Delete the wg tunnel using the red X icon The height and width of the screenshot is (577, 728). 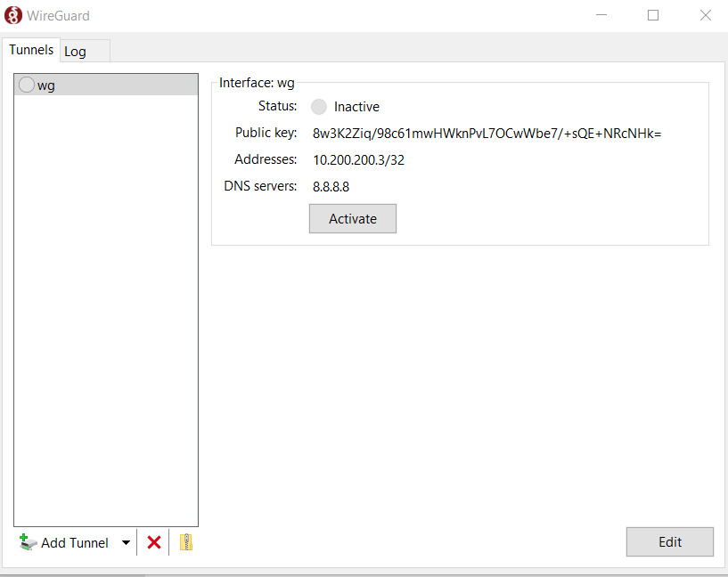tap(153, 541)
